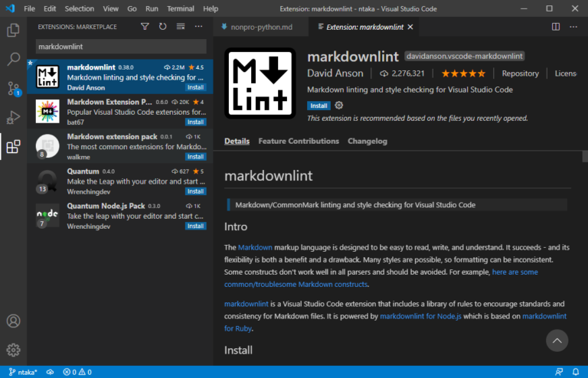Open the Explorer view in activity bar

[13, 30]
